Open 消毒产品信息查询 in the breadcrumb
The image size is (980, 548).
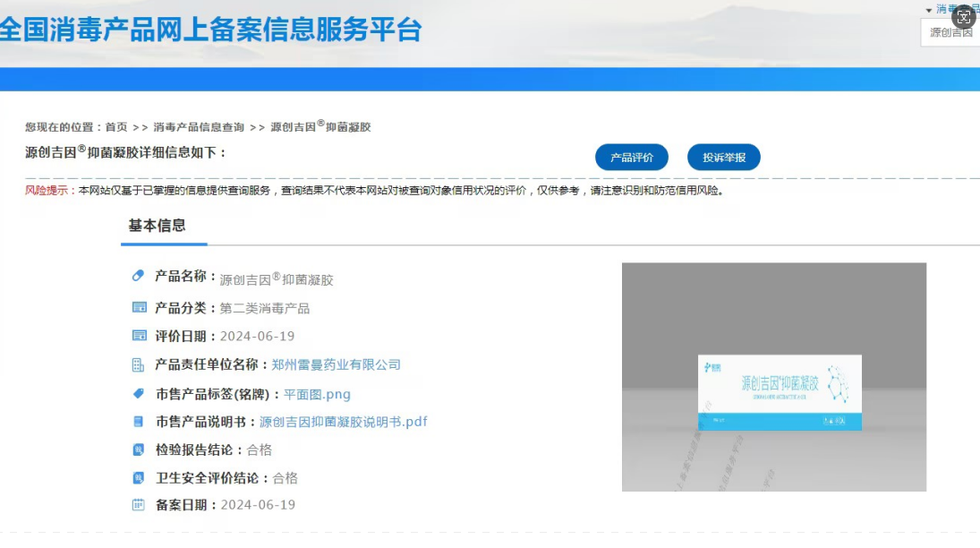199,127
